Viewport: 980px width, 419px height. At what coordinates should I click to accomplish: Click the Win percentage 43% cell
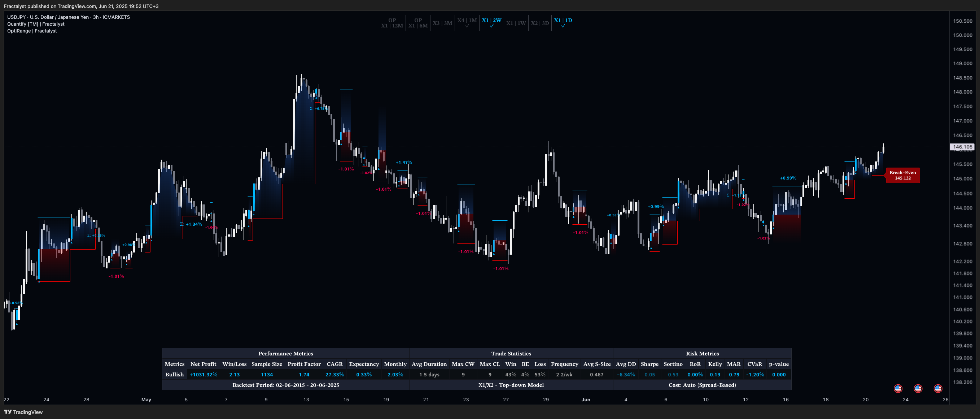click(511, 375)
